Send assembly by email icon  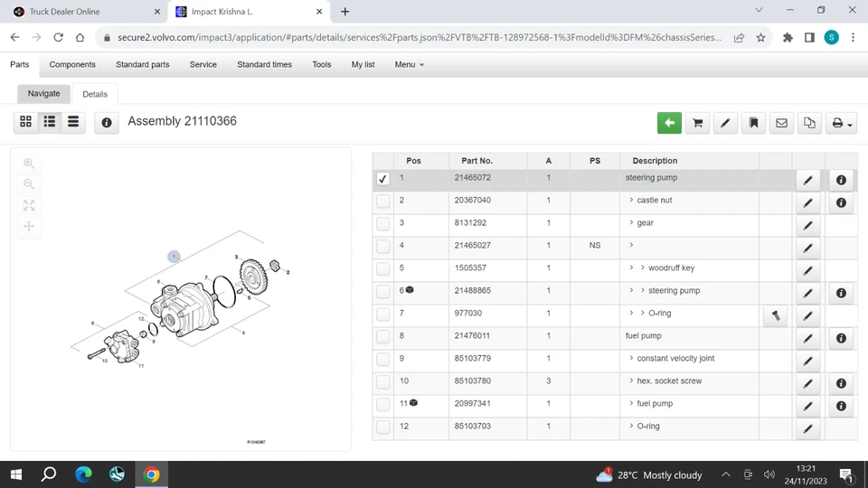pyautogui.click(x=781, y=123)
